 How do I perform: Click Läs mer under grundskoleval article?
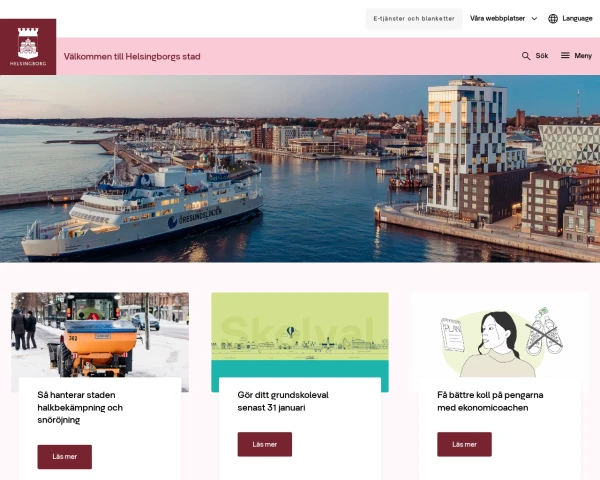[265, 444]
